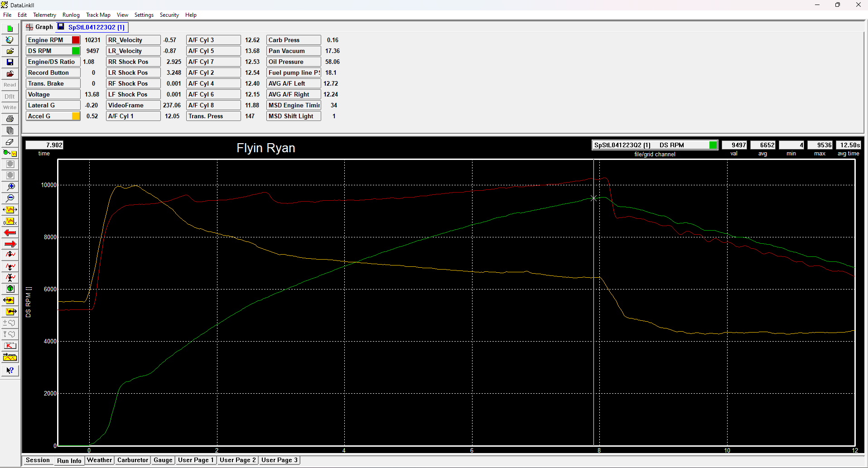Click the red folder icon
The width and height of the screenshot is (868, 468).
[x=10, y=73]
